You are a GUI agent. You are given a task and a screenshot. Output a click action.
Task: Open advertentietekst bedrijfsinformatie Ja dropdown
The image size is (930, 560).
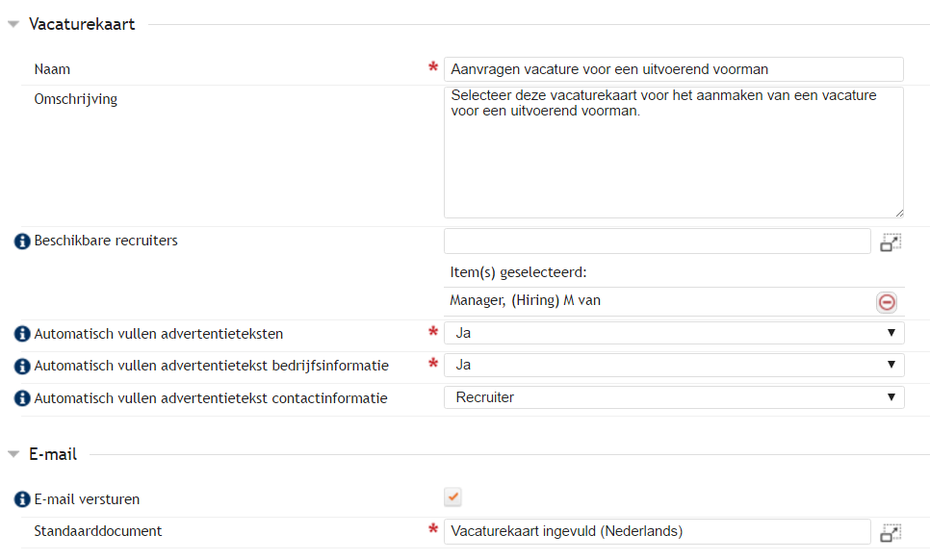point(674,365)
